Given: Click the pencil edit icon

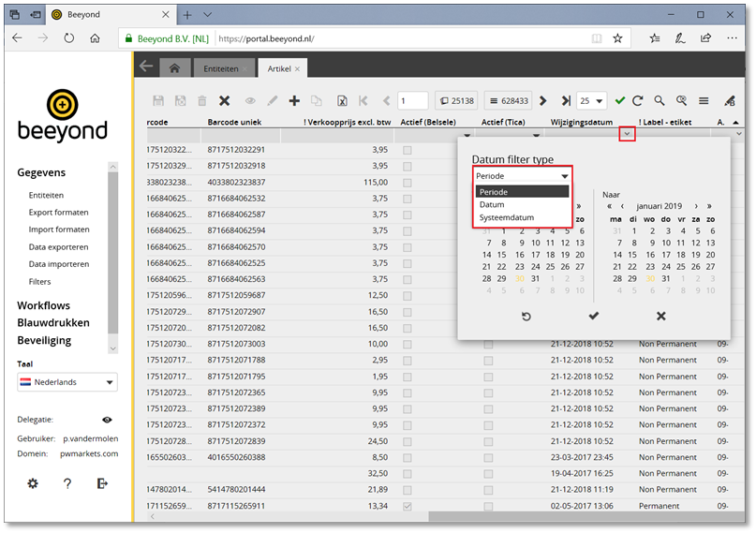Looking at the screenshot, I should [x=273, y=101].
